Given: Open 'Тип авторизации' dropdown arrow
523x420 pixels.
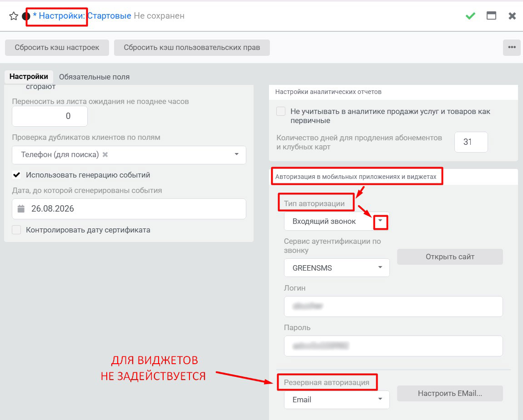Looking at the screenshot, I should click(380, 221).
